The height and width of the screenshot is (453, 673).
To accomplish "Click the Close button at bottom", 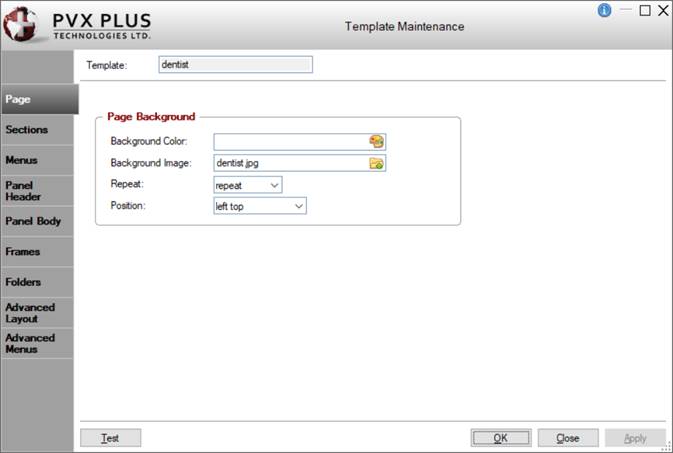I will pyautogui.click(x=568, y=438).
